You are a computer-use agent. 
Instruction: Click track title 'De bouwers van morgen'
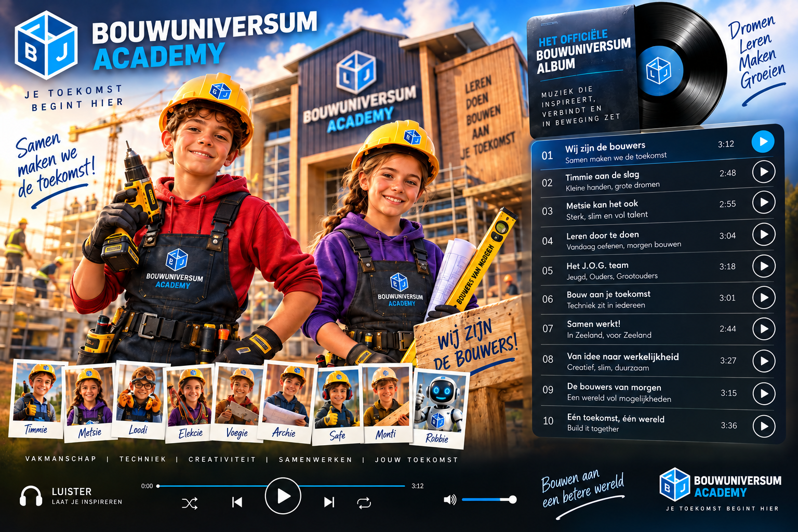coord(614,387)
